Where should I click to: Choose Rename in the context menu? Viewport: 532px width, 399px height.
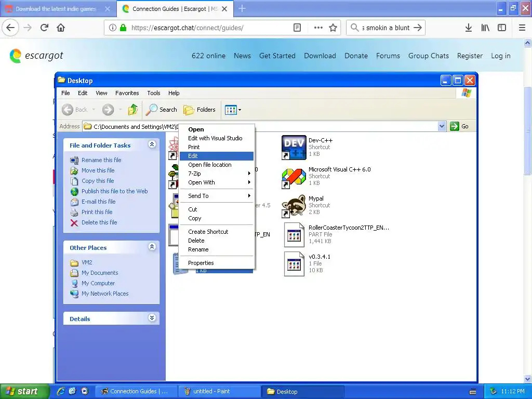click(x=217, y=249)
